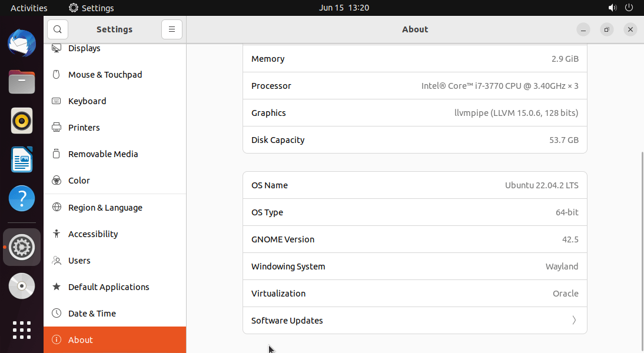Open the Settings hamburger menu
Screen dimensions: 644x353
172,29
